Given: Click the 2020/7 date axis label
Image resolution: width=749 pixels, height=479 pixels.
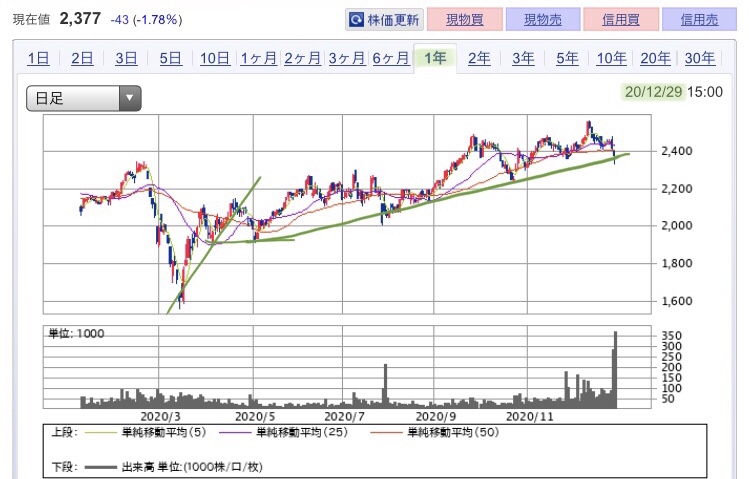Looking at the screenshot, I should (x=344, y=416).
